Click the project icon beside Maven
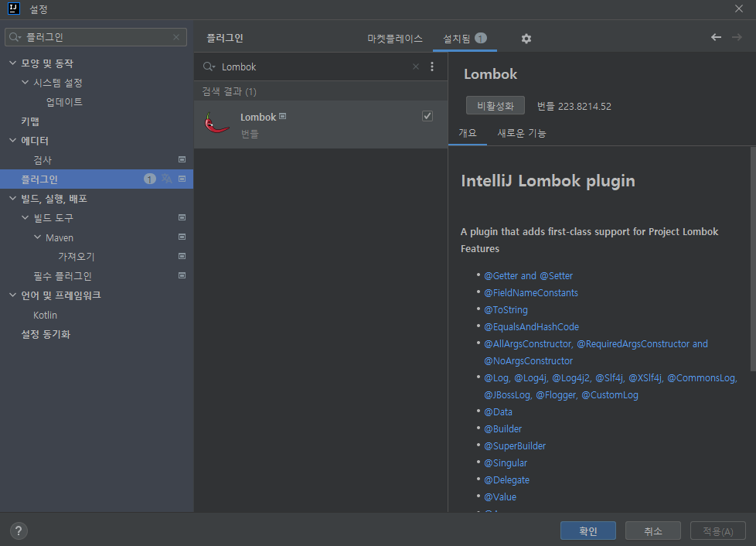The height and width of the screenshot is (546, 756). 182,237
